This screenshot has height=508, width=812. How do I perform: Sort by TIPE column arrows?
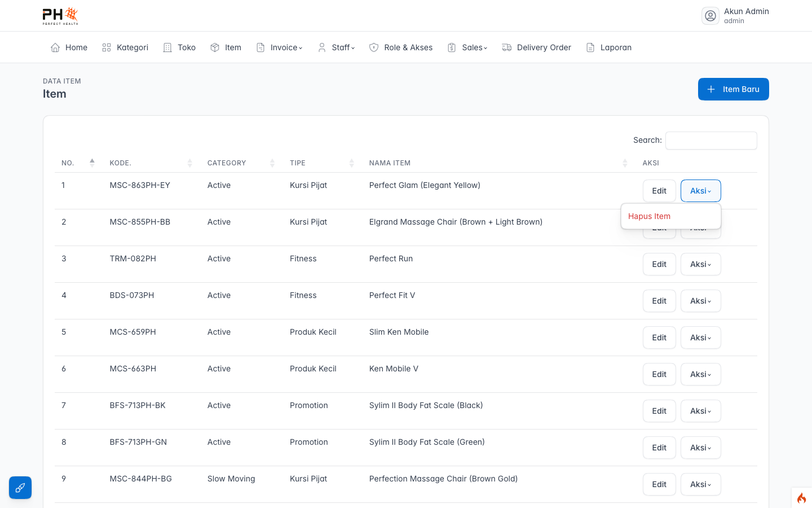(x=352, y=163)
